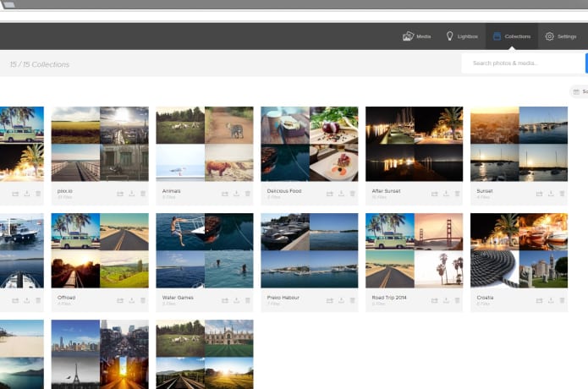Click the "Prelo Harbour" collection name
This screenshot has height=389, width=588.
click(283, 298)
